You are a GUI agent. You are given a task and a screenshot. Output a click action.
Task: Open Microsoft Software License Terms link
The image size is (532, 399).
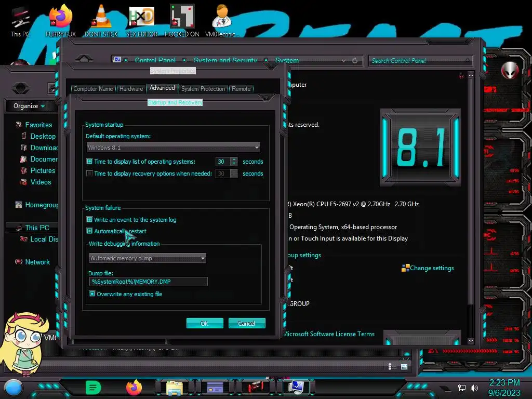[329, 334]
